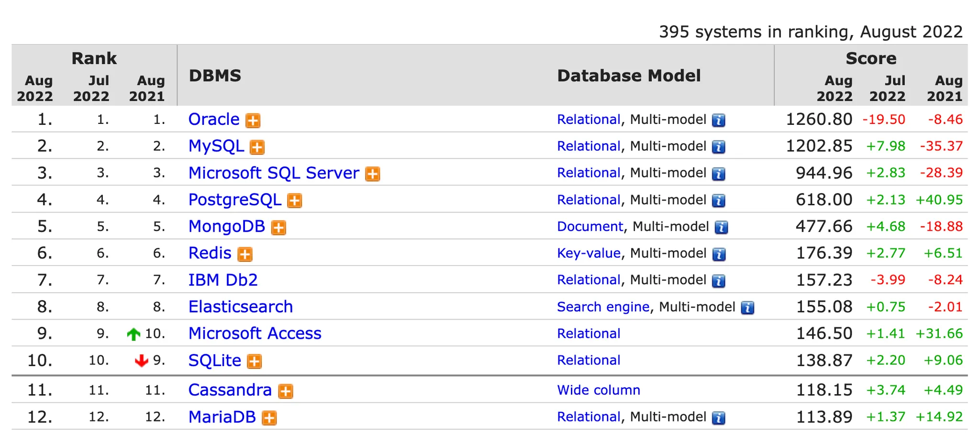Click the plus icon beside SQLite
Image resolution: width=980 pixels, height=433 pixels.
(x=254, y=362)
